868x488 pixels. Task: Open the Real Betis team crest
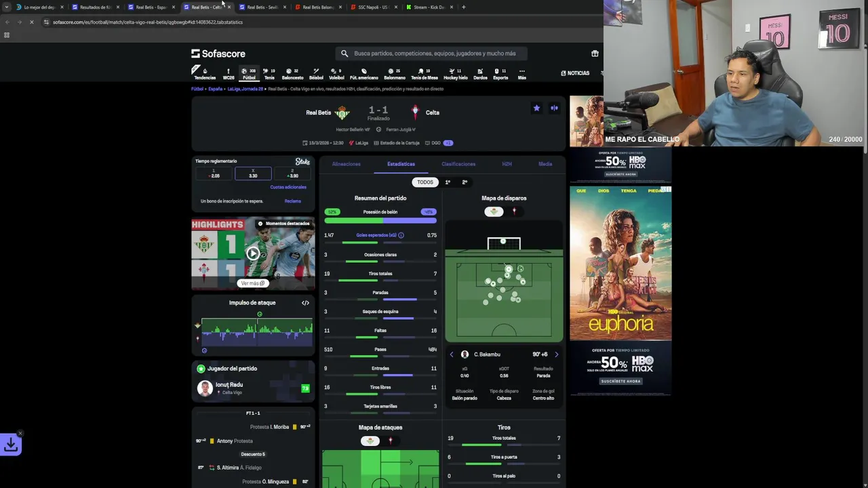pyautogui.click(x=342, y=113)
